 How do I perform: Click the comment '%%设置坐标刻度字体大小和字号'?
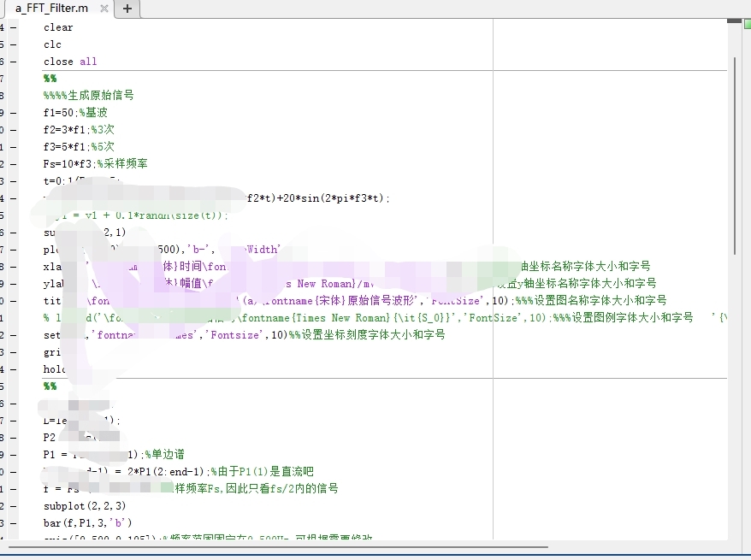(x=367, y=334)
